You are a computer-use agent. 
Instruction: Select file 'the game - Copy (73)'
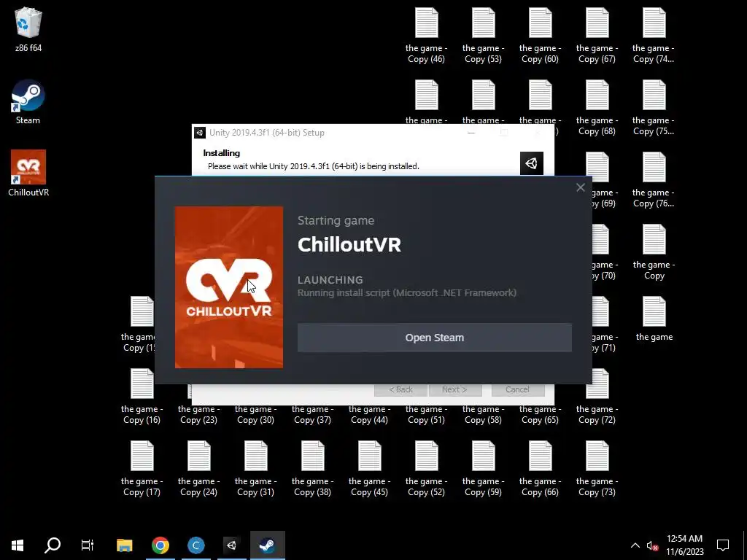597,469
